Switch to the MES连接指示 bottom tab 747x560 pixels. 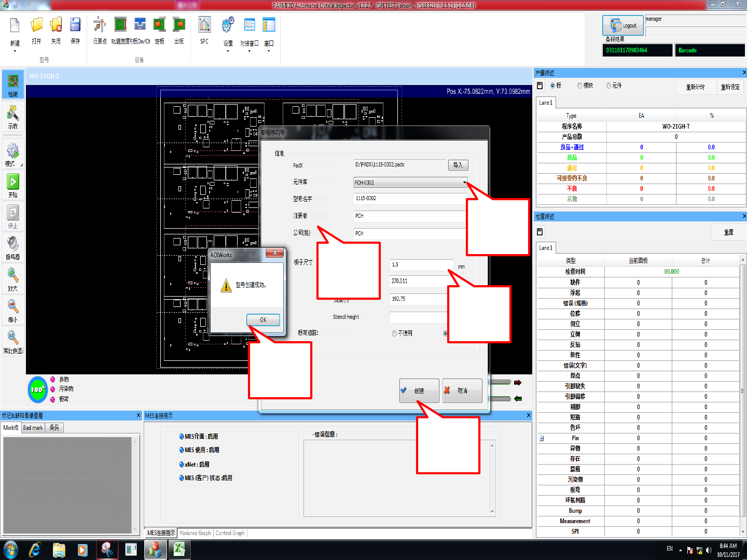pyautogui.click(x=161, y=533)
